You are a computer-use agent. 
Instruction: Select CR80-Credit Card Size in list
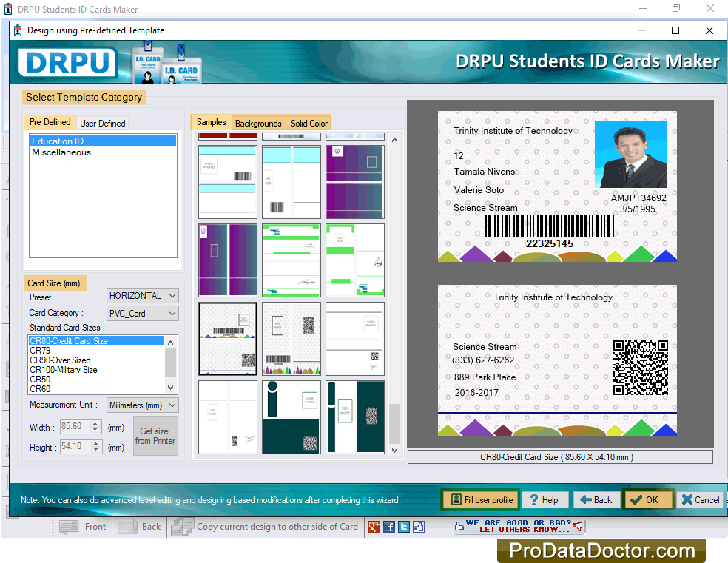click(97, 340)
